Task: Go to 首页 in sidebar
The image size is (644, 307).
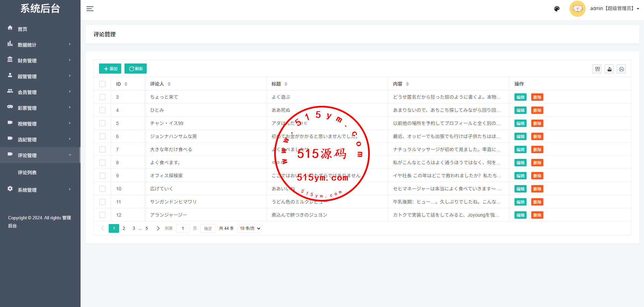Action: pyautogui.click(x=22, y=29)
